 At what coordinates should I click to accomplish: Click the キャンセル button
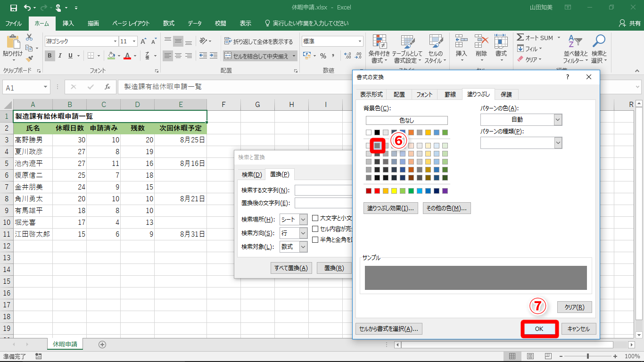(578, 329)
